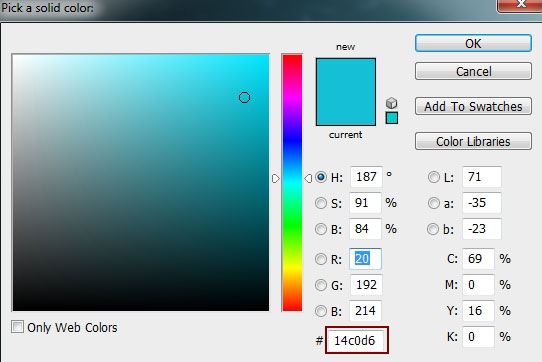This screenshot has height=362, width=542.
Task: Click the green field showing 192
Action: point(366,285)
